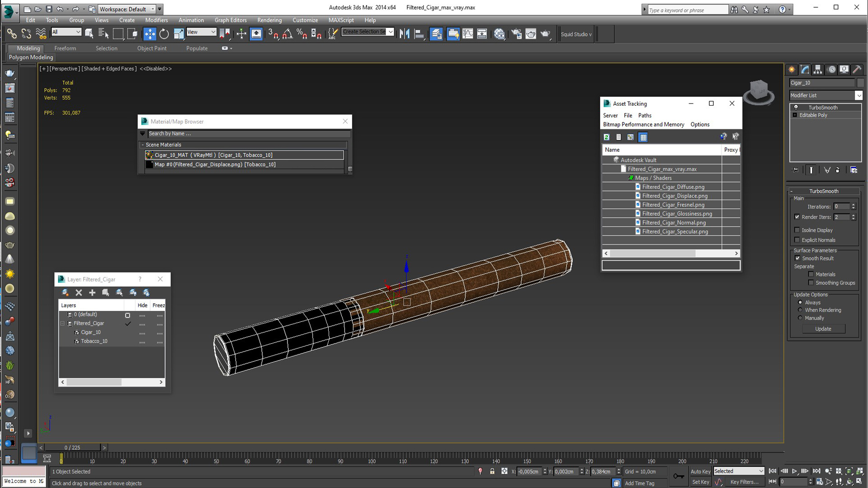Screen dimensions: 868x488
Task: Open the Hierarchy command panel tab
Action: 818,70
